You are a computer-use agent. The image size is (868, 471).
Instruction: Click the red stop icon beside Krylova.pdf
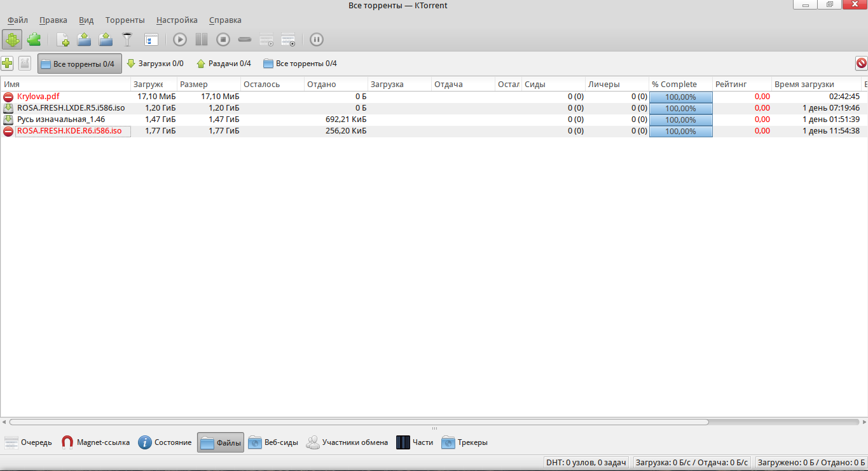pos(8,97)
